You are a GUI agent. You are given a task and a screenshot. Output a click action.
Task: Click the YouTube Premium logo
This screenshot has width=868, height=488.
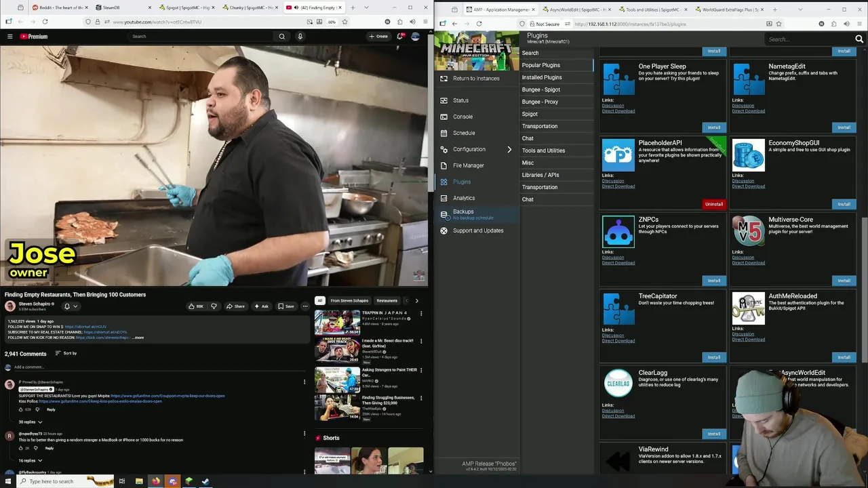pos(34,36)
